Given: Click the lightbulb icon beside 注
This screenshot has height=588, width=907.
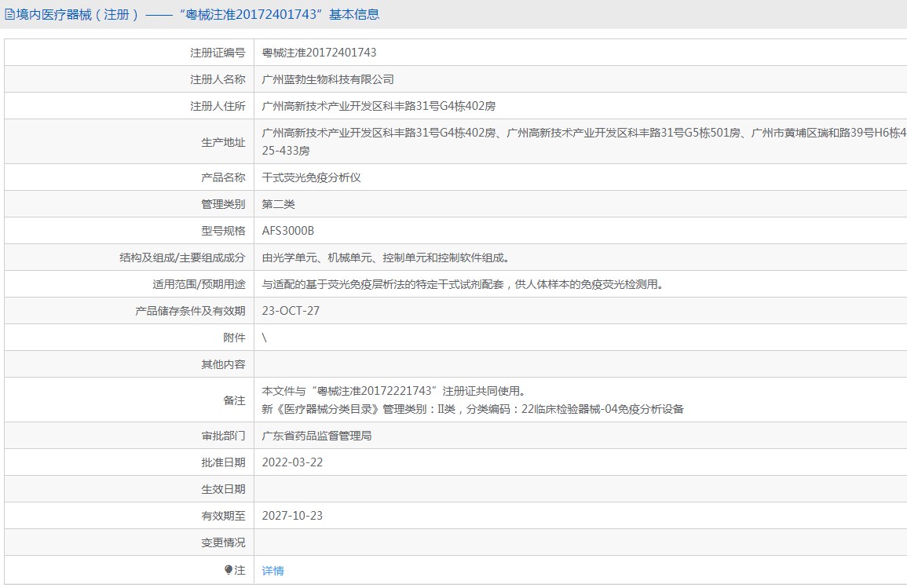Looking at the screenshot, I should coord(229,570).
